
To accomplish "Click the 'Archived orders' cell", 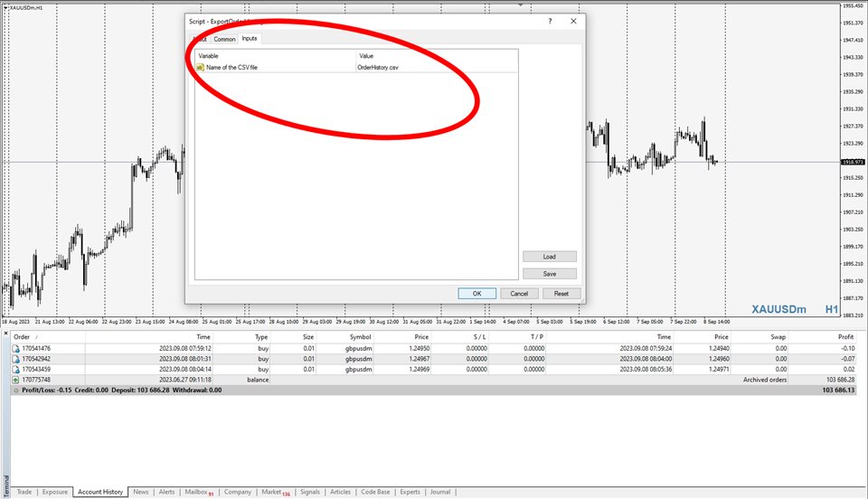I will click(765, 380).
